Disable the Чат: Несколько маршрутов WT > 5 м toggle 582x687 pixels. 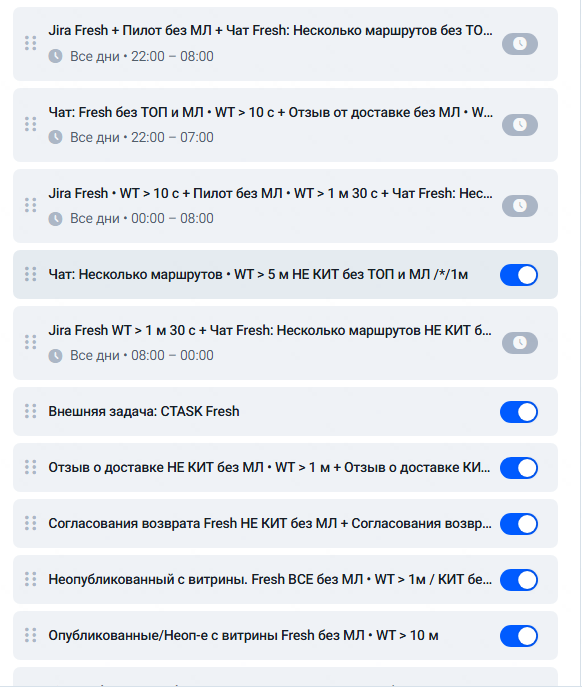pos(519,275)
